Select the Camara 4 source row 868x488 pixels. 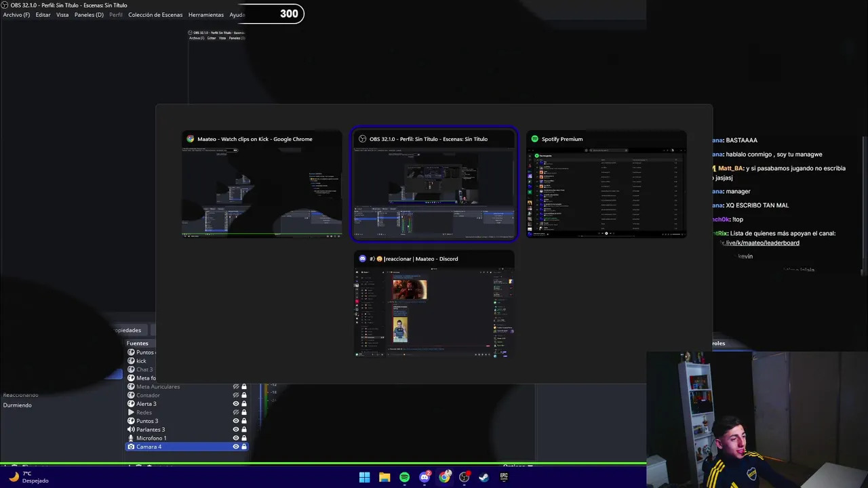186,447
